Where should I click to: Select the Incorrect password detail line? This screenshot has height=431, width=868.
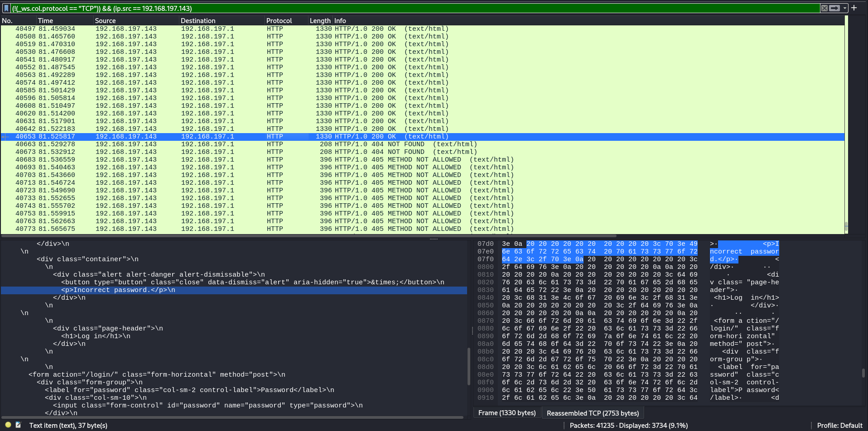point(234,290)
